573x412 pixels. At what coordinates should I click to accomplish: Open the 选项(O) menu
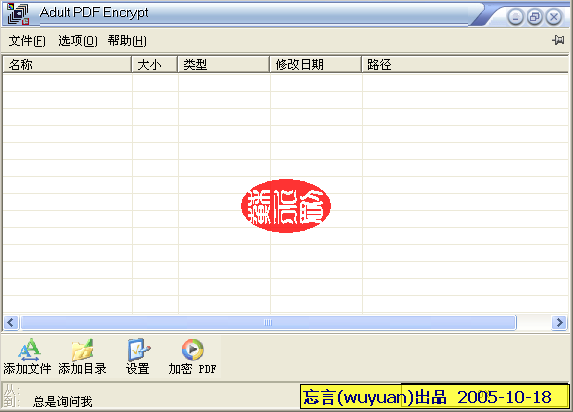pos(78,41)
